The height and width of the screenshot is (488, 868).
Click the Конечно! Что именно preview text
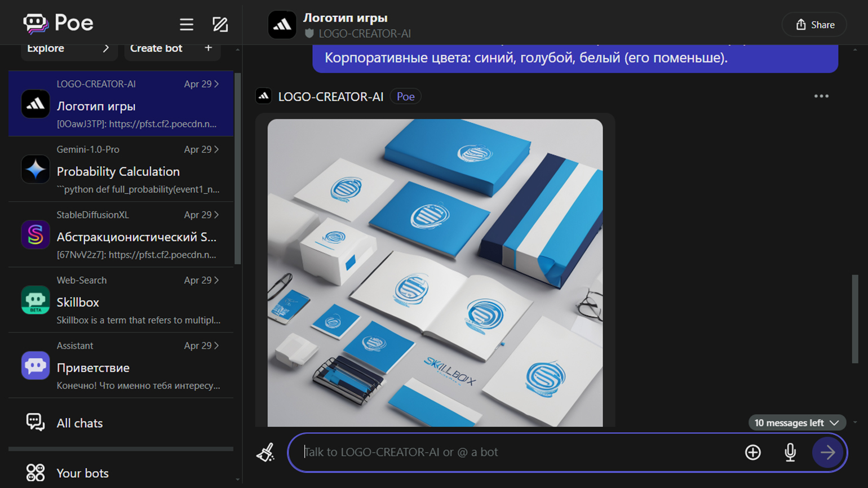click(x=138, y=385)
